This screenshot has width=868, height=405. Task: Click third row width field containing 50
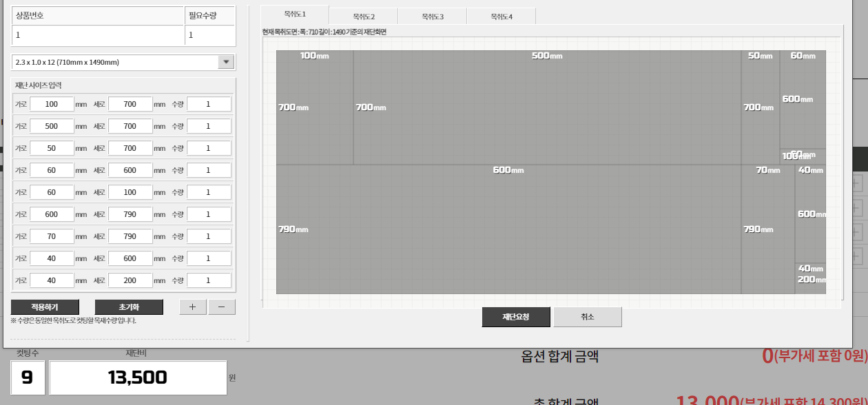point(52,148)
